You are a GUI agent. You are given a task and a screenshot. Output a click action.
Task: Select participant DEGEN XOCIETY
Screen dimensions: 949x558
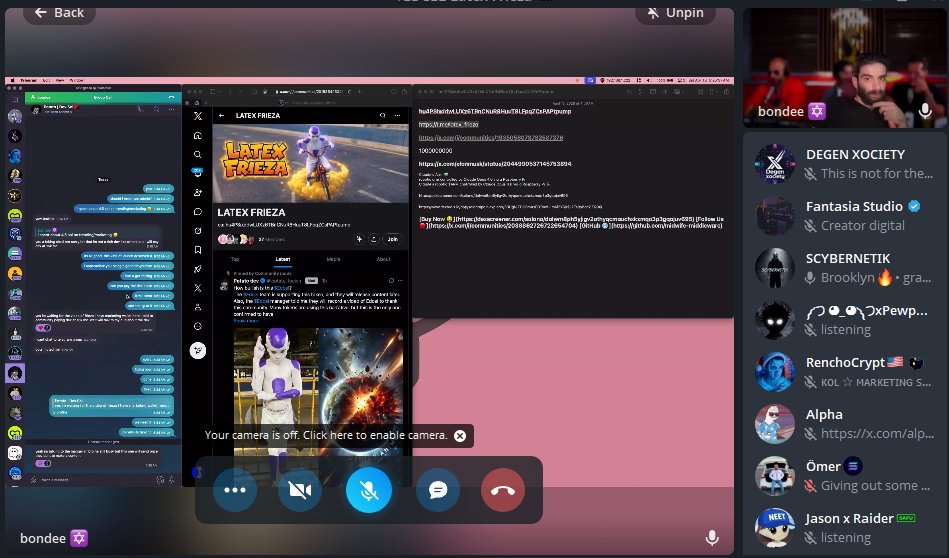pos(845,163)
